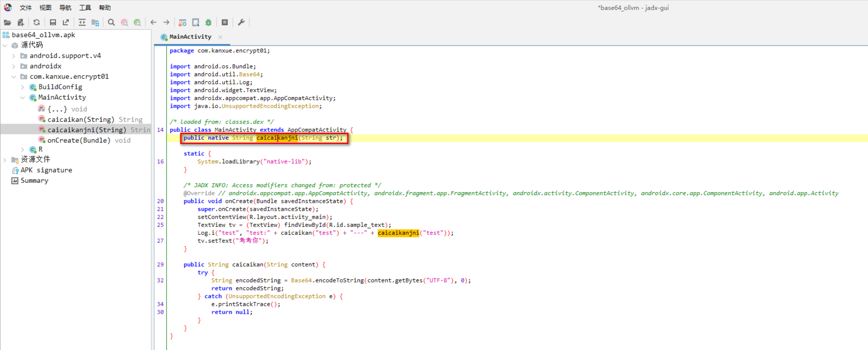Click caicaikan in the Log.i line

tap(296, 233)
